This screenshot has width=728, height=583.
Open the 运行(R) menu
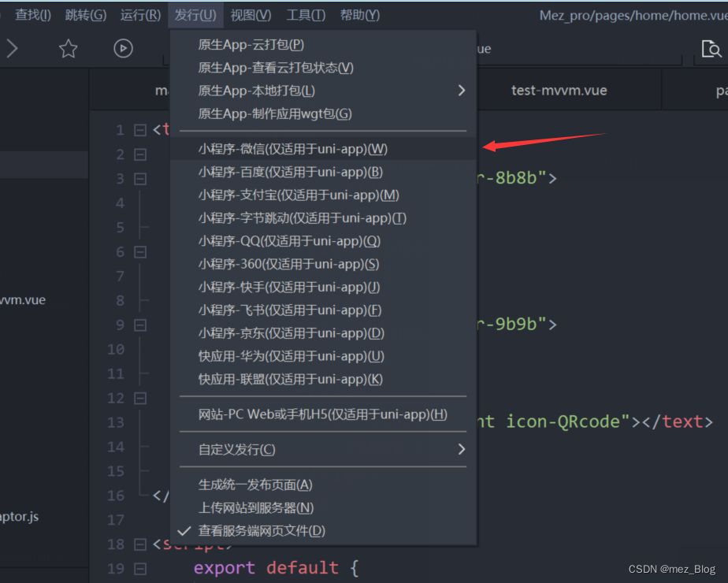[140, 15]
